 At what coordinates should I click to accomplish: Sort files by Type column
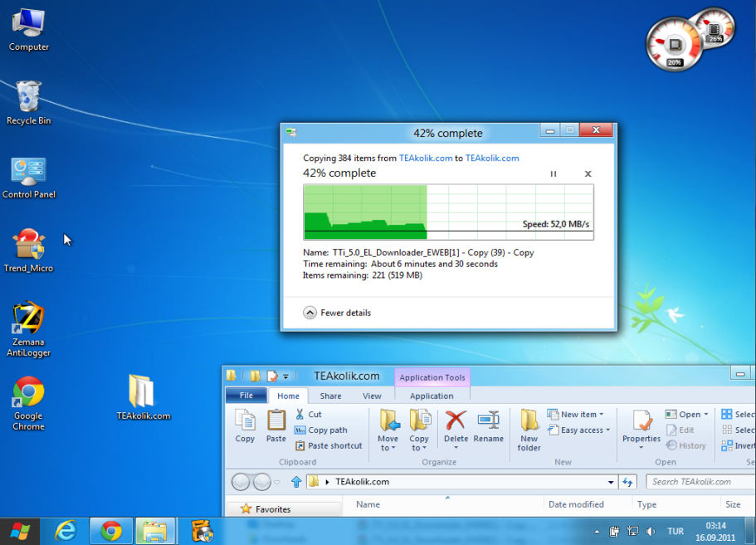[x=646, y=504]
